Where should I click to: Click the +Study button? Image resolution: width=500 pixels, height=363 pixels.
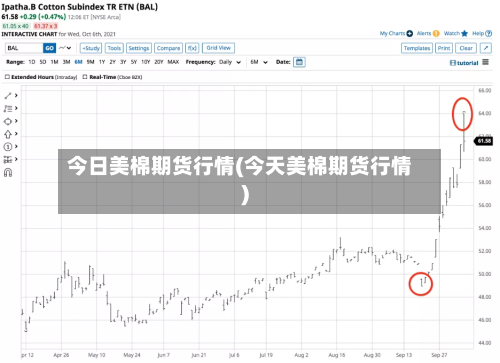pos(91,48)
